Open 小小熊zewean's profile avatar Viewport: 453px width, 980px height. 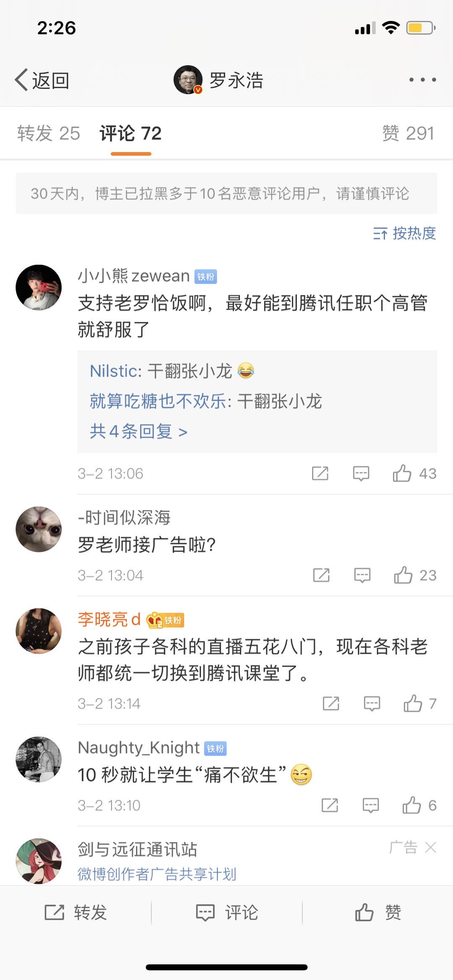point(39,287)
